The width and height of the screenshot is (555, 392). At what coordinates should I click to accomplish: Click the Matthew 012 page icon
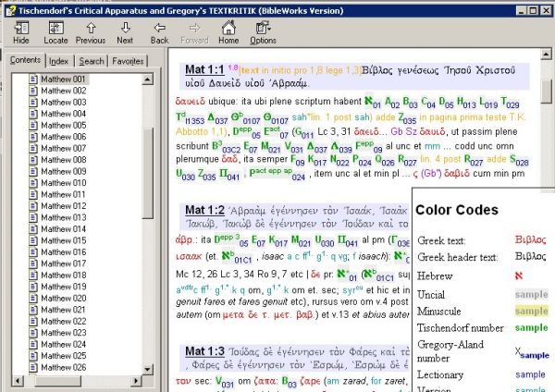click(x=33, y=206)
